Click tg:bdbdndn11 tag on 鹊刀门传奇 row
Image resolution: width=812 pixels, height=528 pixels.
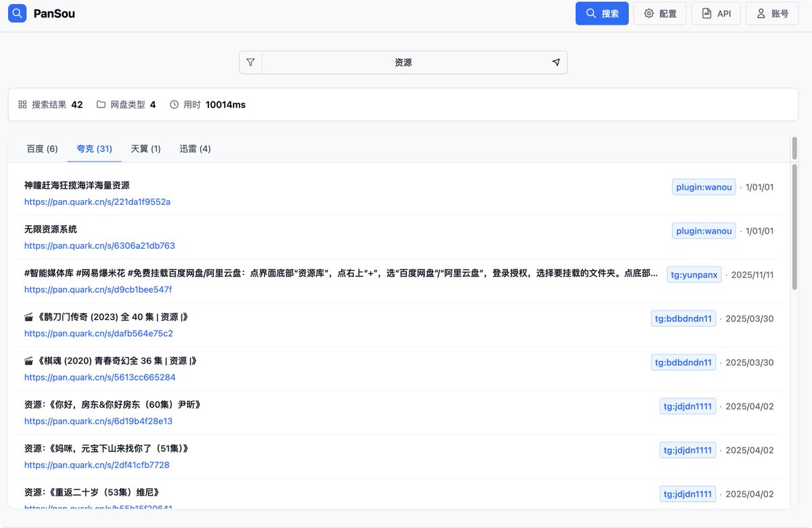click(x=683, y=318)
